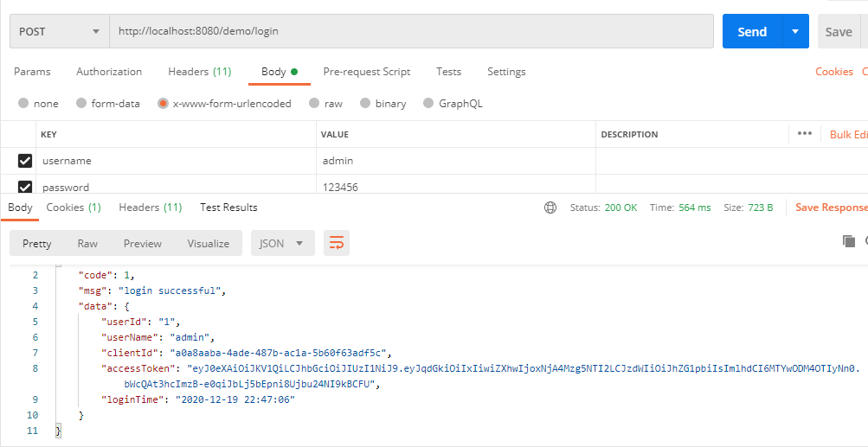Switch the response view to Raw
Screen dimensions: 868x447
point(87,244)
